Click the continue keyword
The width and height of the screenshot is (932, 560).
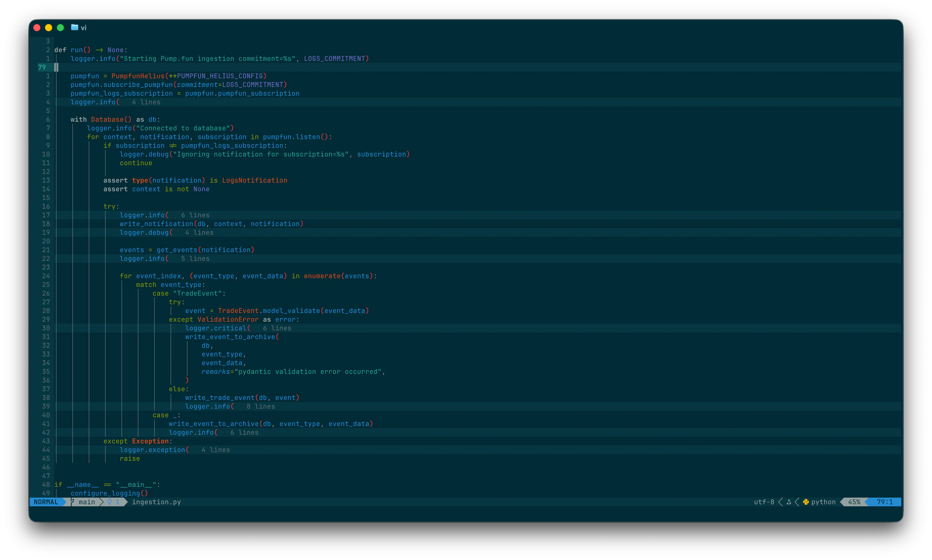coord(136,163)
